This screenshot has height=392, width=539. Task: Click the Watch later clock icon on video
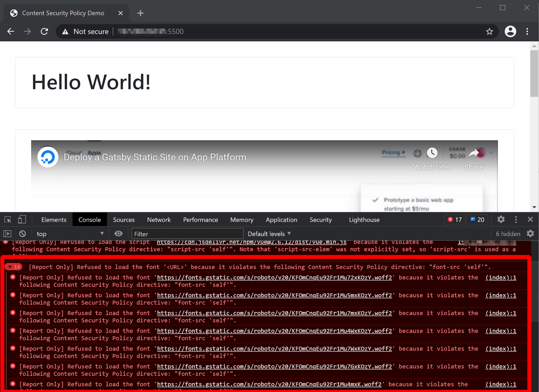tap(432, 153)
